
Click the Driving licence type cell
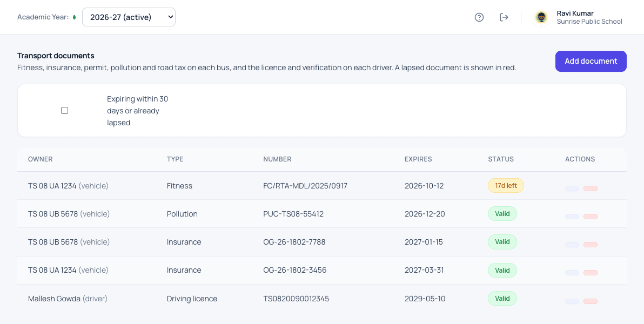pos(192,299)
